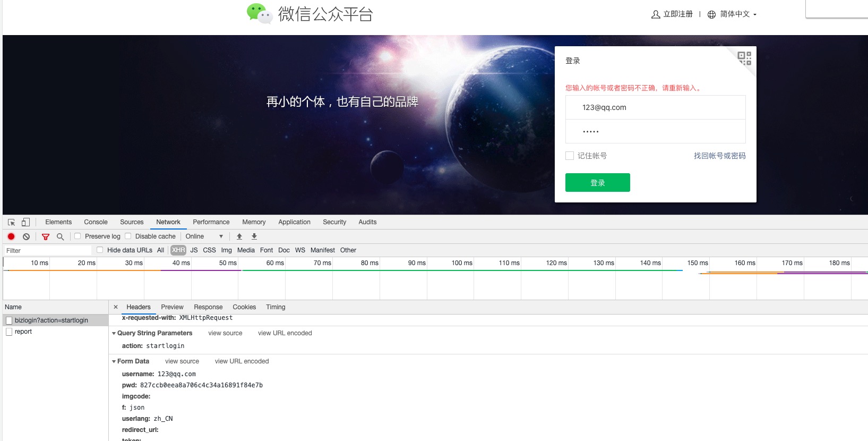Open the Audits tab
Screen dimensions: 868x441
367,222
